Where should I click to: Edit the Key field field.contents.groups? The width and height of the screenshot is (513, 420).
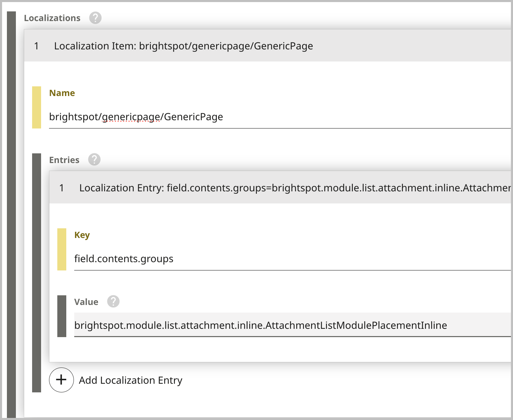tap(292, 259)
